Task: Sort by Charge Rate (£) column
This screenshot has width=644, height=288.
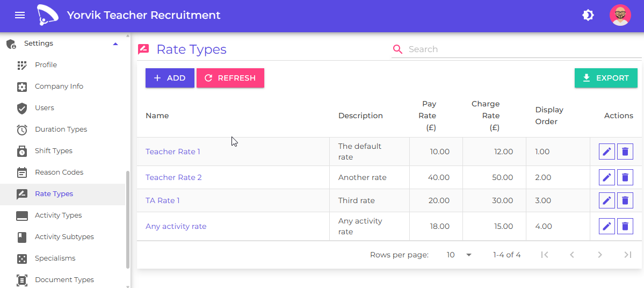Action: pyautogui.click(x=486, y=116)
